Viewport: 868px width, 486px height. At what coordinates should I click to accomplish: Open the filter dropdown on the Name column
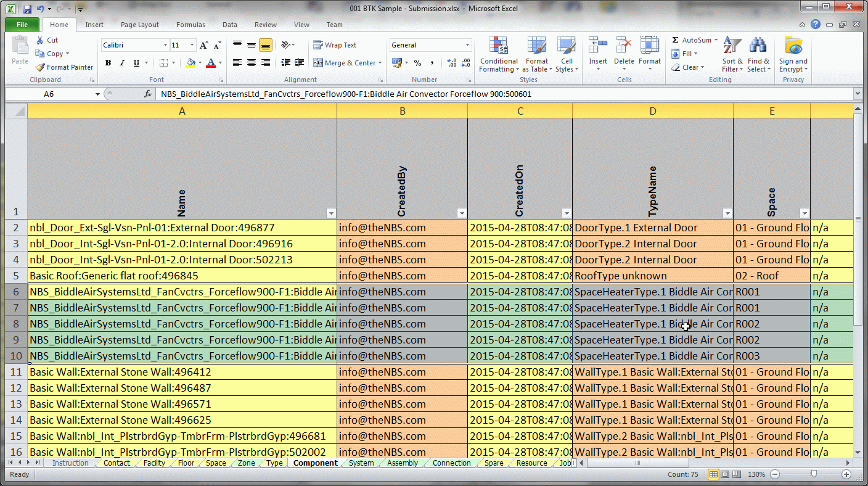(x=331, y=213)
